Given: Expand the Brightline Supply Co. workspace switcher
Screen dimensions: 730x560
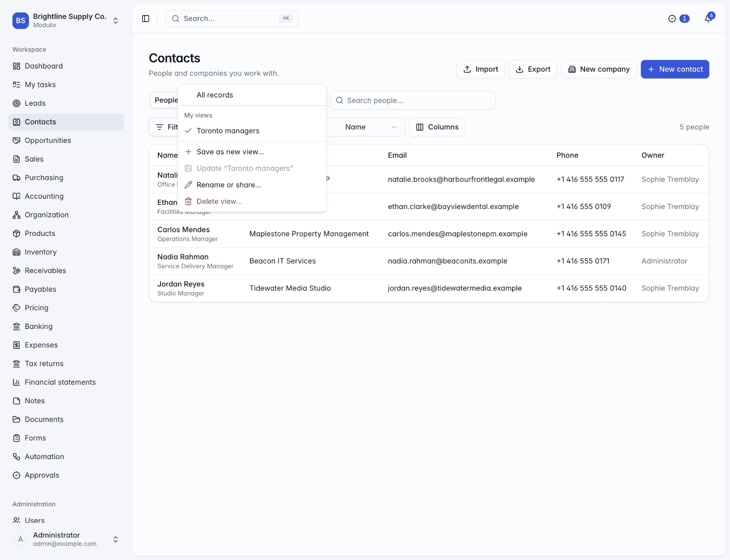Looking at the screenshot, I should click(66, 20).
